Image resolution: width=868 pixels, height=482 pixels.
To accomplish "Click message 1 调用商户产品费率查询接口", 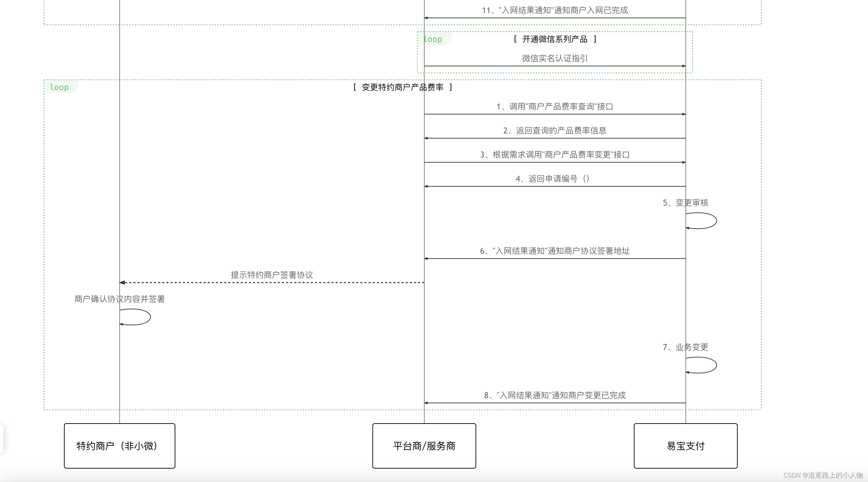I will coord(554,107).
